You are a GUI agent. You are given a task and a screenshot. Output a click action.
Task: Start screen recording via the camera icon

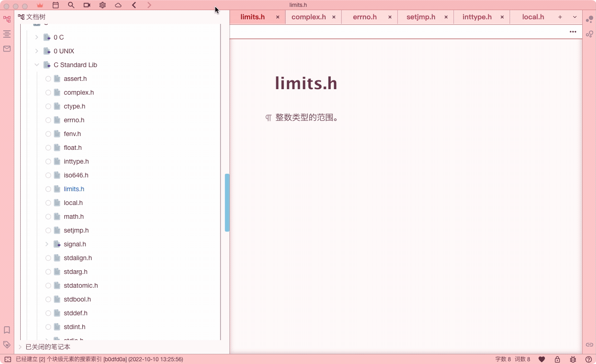pos(87,5)
